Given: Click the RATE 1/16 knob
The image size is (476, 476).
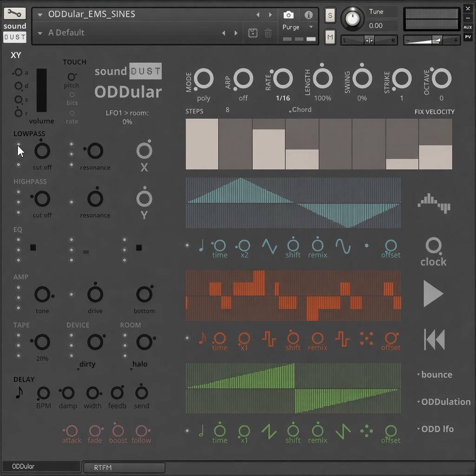Looking at the screenshot, I should [283, 78].
